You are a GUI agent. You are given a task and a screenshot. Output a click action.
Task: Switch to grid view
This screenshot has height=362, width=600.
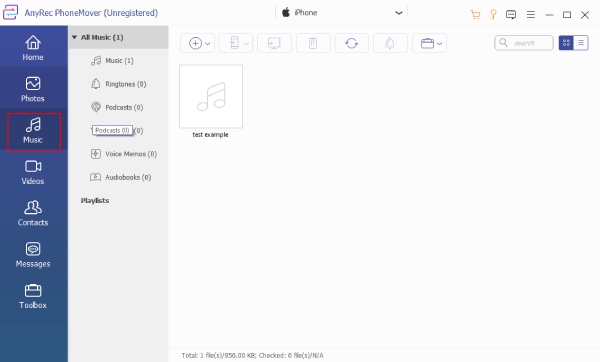[x=566, y=43]
